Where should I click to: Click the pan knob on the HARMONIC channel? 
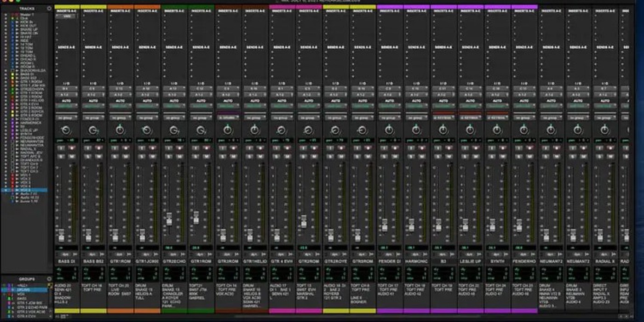tap(416, 130)
